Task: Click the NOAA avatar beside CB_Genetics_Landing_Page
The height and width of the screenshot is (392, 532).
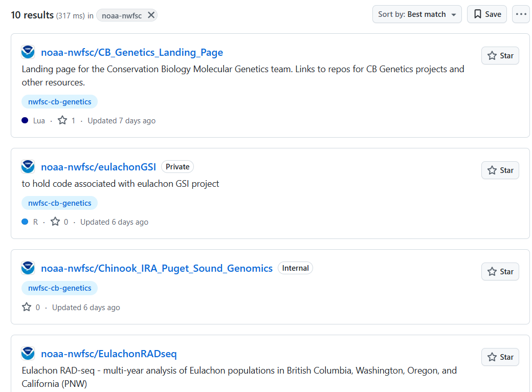Action: click(x=28, y=52)
